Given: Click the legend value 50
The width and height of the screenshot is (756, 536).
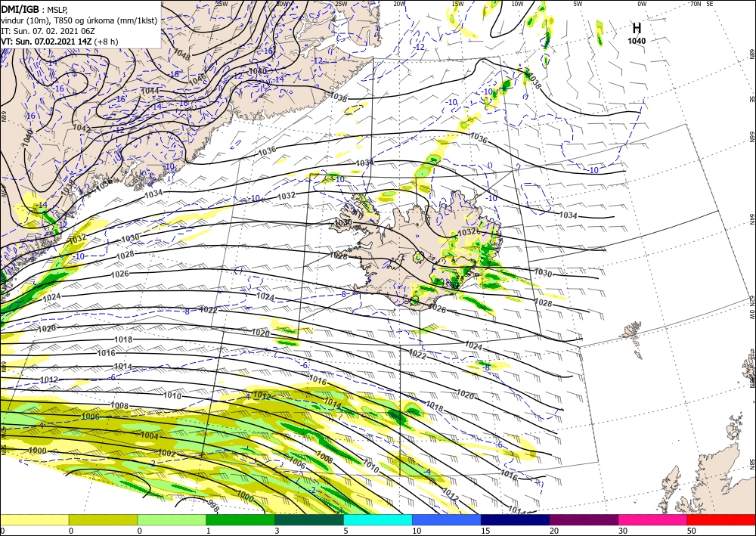Looking at the screenshot, I should click(691, 531).
